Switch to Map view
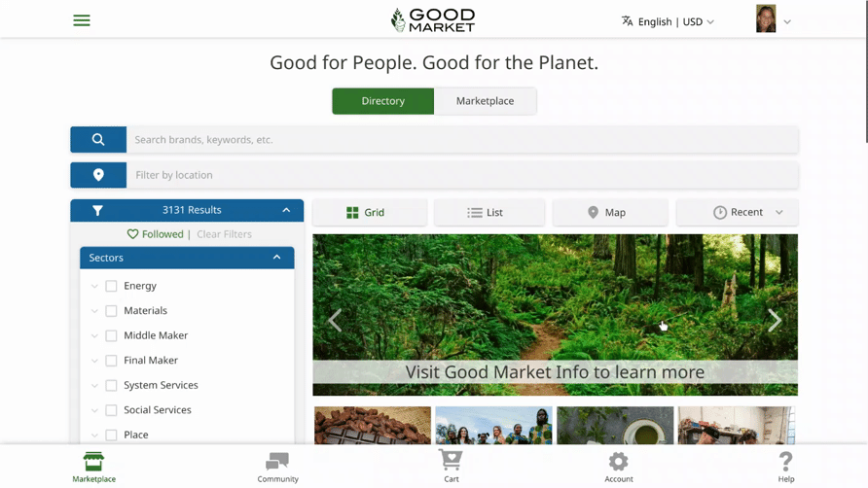868x488 pixels. point(610,213)
